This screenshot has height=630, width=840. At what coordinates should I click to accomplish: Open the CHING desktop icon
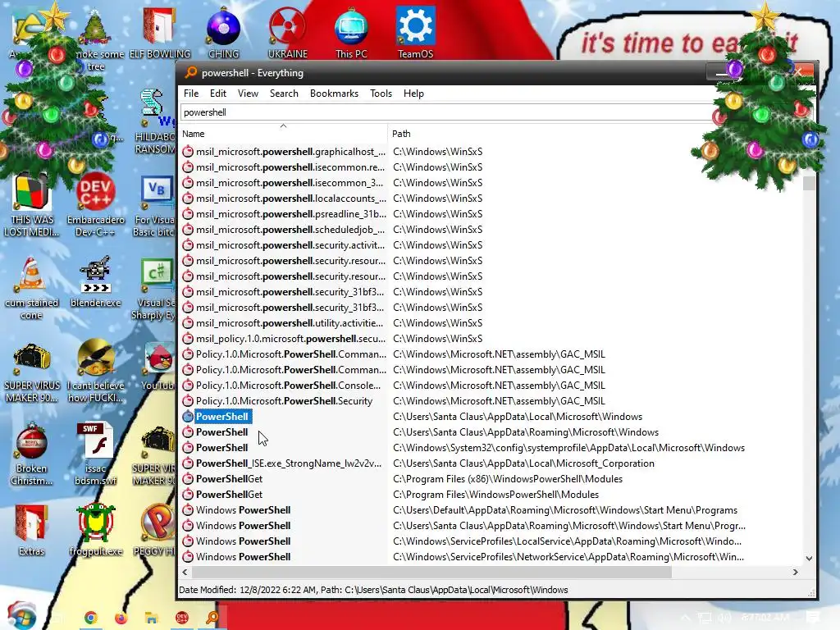[x=223, y=32]
